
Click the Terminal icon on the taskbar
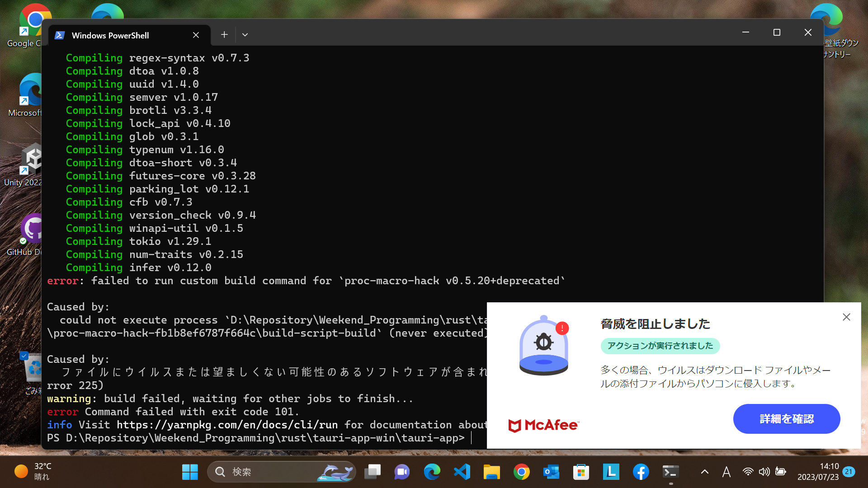670,472
